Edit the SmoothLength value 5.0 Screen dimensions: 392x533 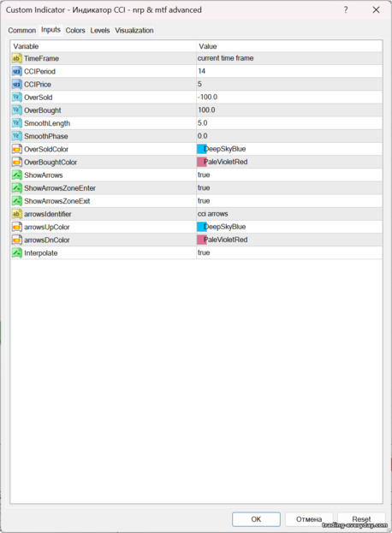[x=203, y=122]
